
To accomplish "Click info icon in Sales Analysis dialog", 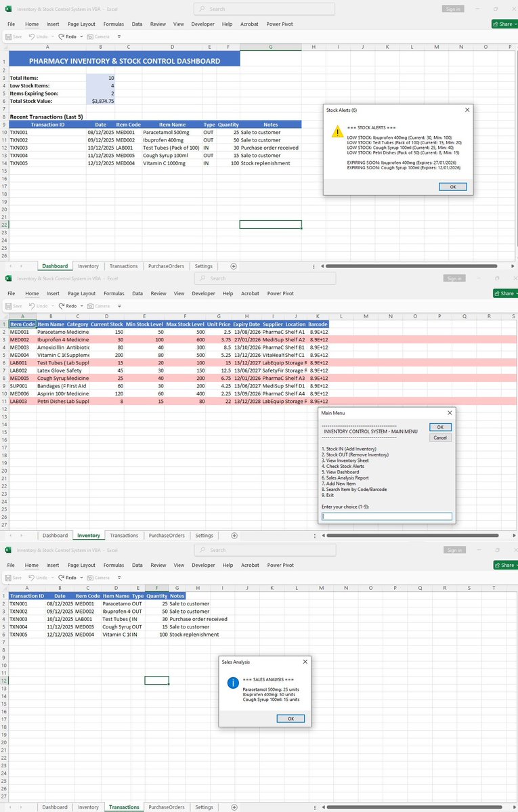I will point(233,683).
